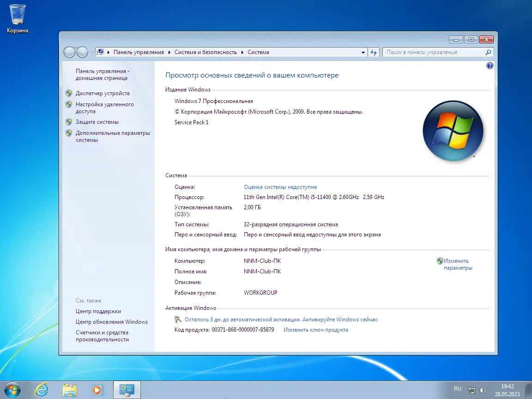Expand arrow after Панель управления breadcrumb
Screen dimensions: 532x399
click(x=169, y=52)
